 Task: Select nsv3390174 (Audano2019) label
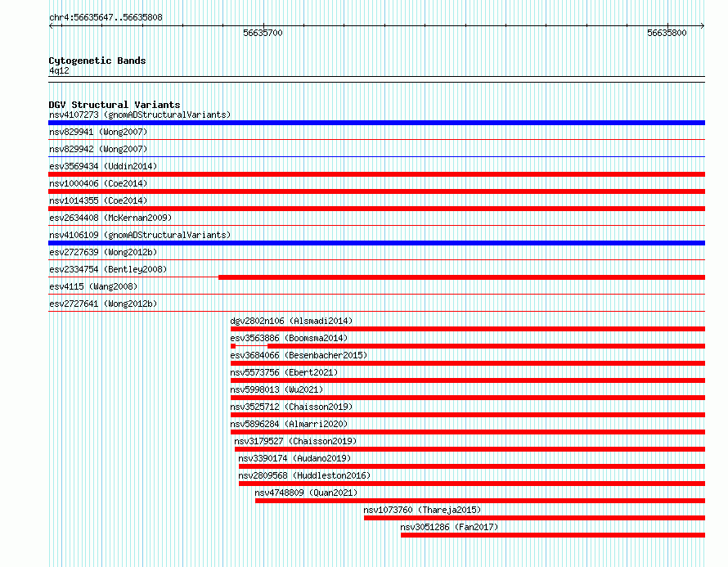point(294,458)
